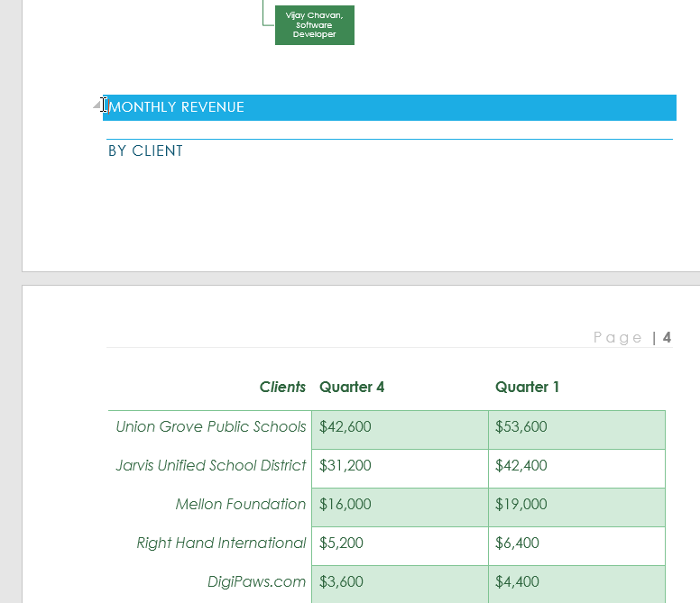This screenshot has width=700, height=603.
Task: Select the Vijay Chavan org chart box
Action: [x=315, y=25]
